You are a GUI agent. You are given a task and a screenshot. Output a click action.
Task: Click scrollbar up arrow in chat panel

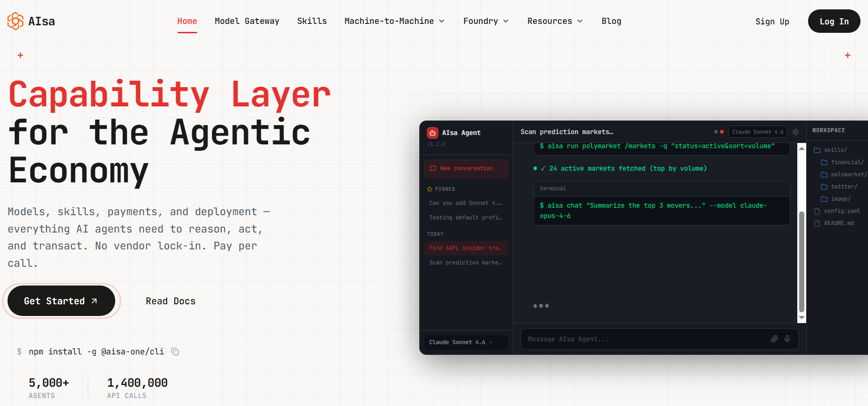(801, 148)
